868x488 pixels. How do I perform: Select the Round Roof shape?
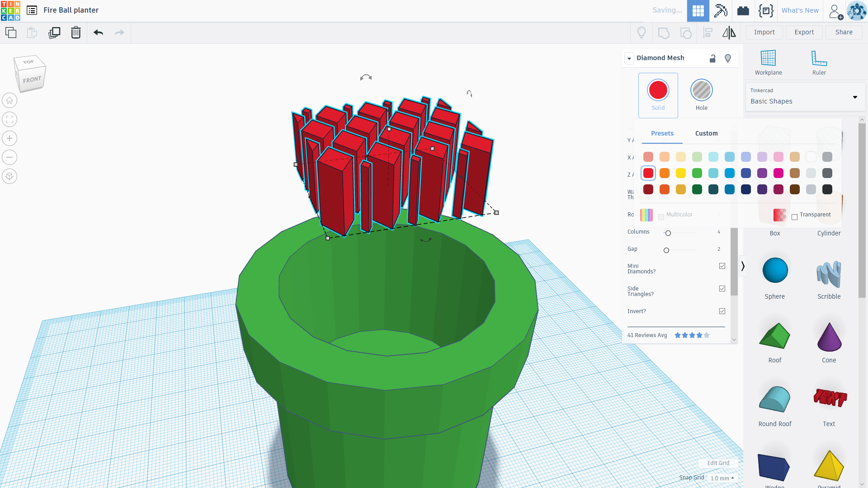click(775, 404)
